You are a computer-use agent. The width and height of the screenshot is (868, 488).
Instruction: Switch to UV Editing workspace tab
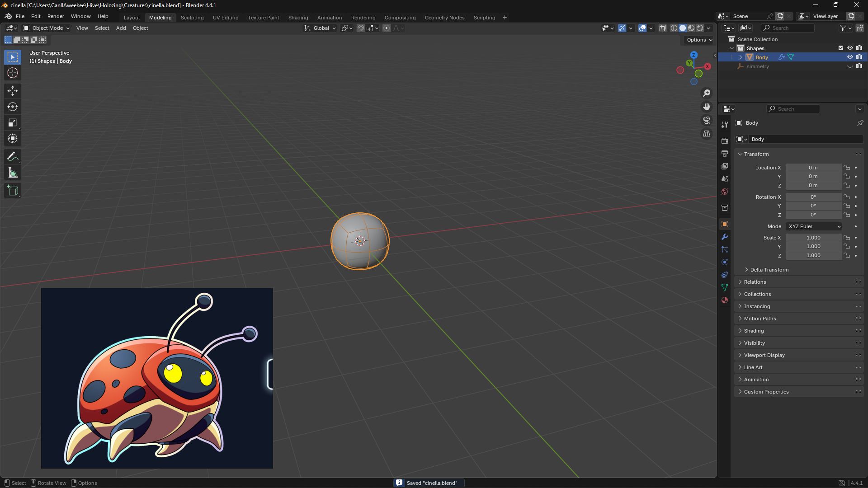point(226,18)
